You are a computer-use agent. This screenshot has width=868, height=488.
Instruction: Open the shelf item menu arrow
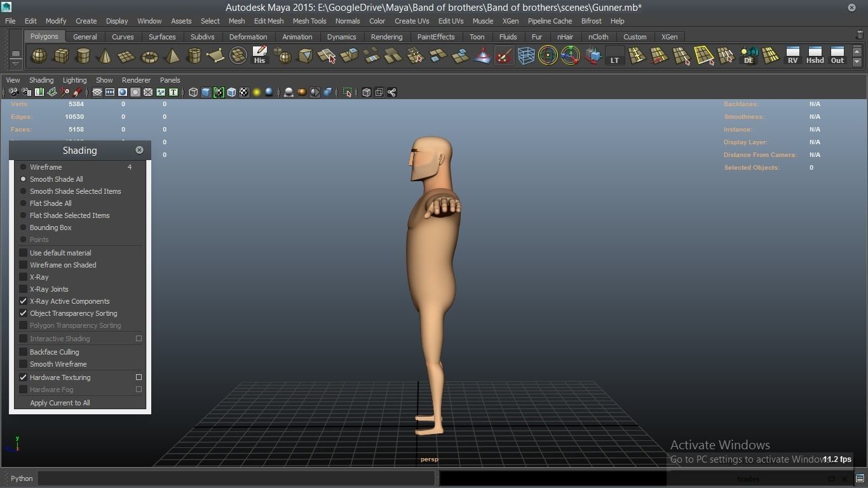tap(16, 64)
